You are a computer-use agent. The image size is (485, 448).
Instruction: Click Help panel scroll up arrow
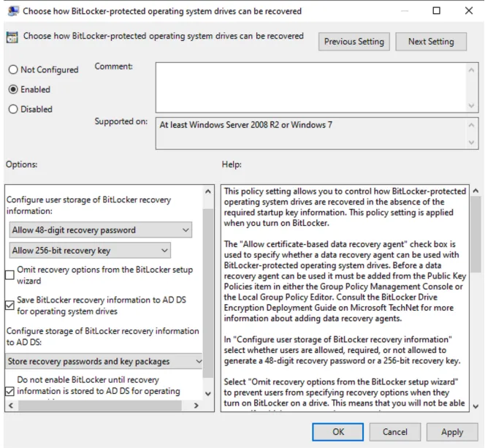[x=476, y=191]
